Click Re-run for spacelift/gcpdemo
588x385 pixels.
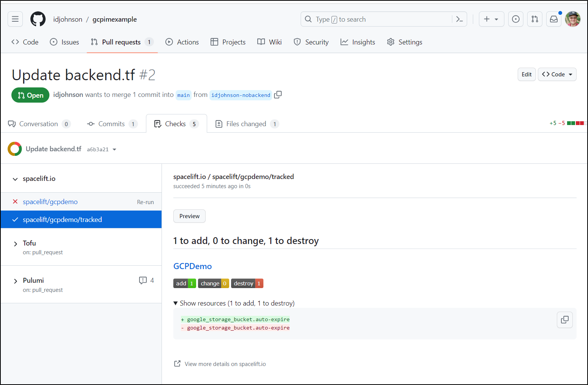click(x=145, y=202)
